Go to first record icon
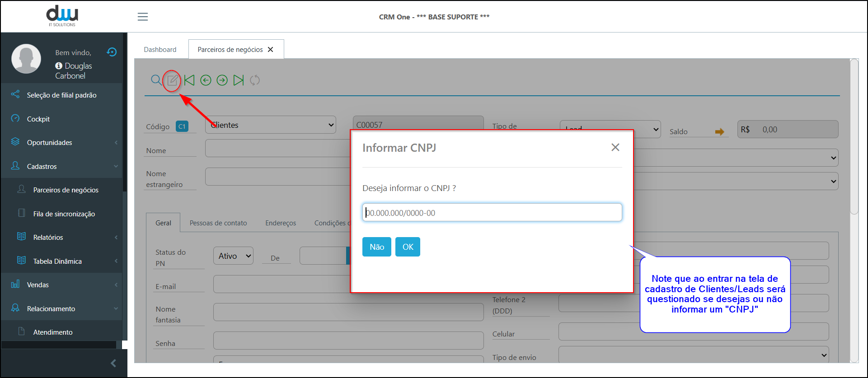Screen dimensions: 868x378 tap(189, 80)
